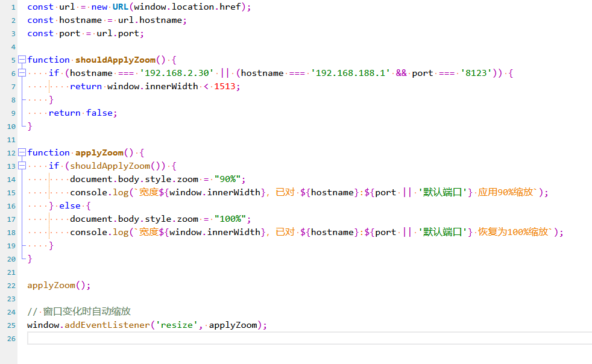Click the URL class name on line 1
This screenshot has height=364, width=592.
click(x=120, y=7)
